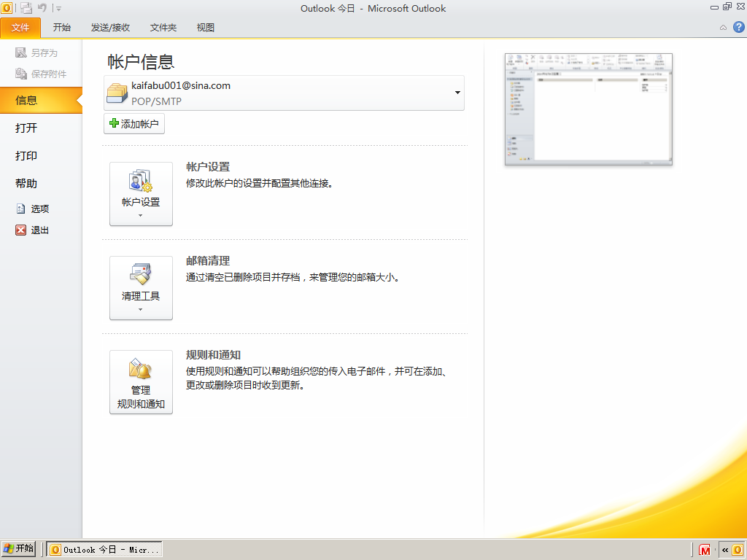Click the mail folder icon in account selector
The height and width of the screenshot is (560, 747).
point(117,93)
